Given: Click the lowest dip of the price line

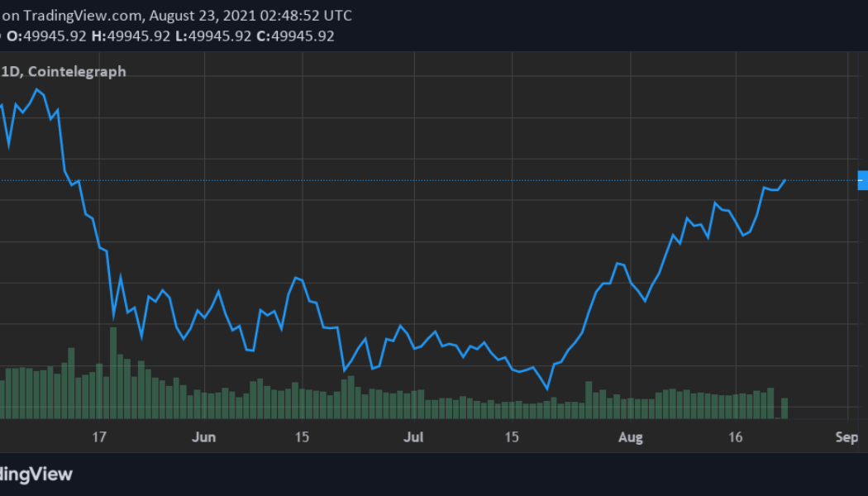Looking at the screenshot, I should pyautogui.click(x=546, y=389).
